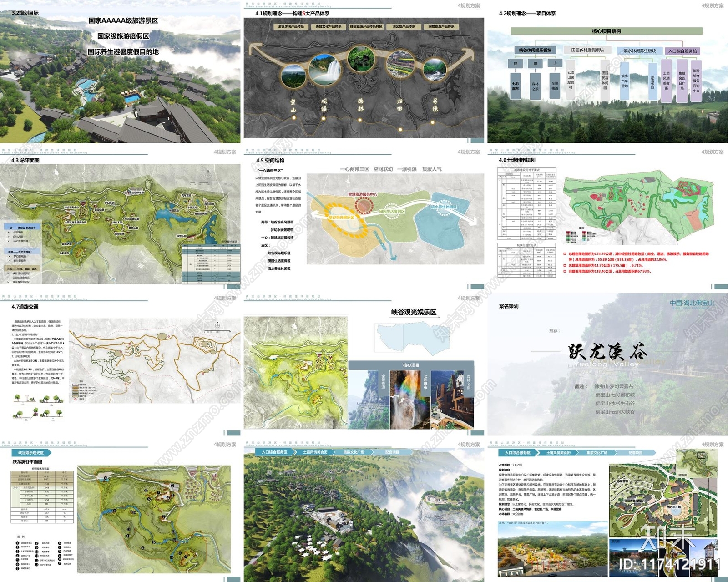Click the 4.1规划理念 slide title
Screen dimensions: 728x582
293,14
